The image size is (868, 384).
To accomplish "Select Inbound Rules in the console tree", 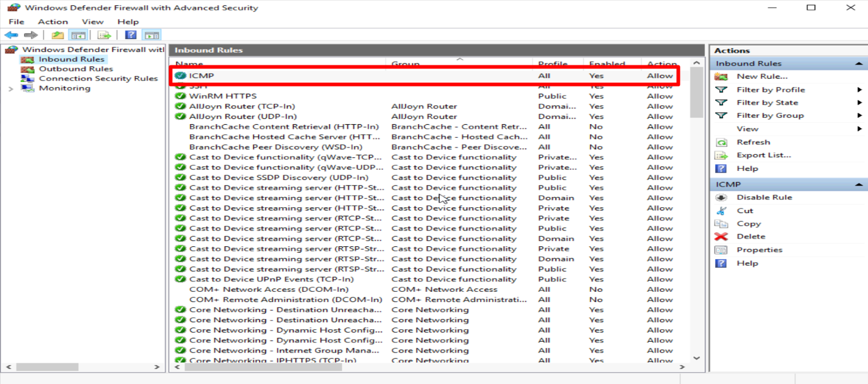I will pos(71,59).
